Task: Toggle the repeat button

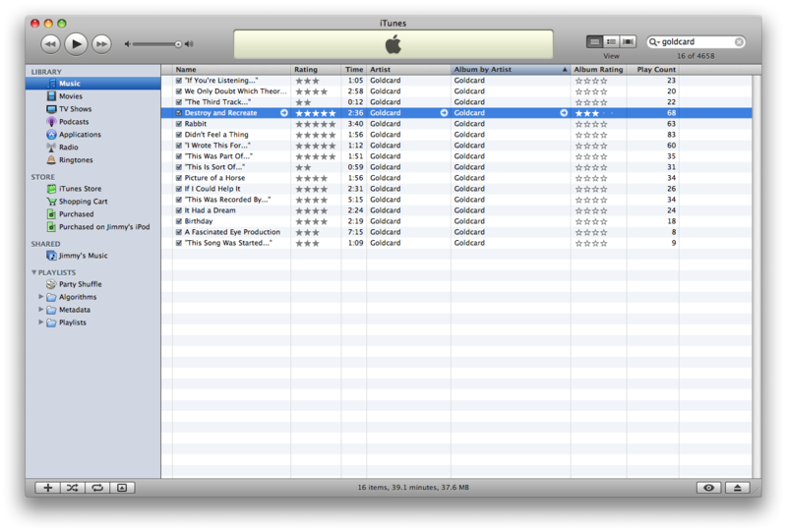Action: point(97,488)
